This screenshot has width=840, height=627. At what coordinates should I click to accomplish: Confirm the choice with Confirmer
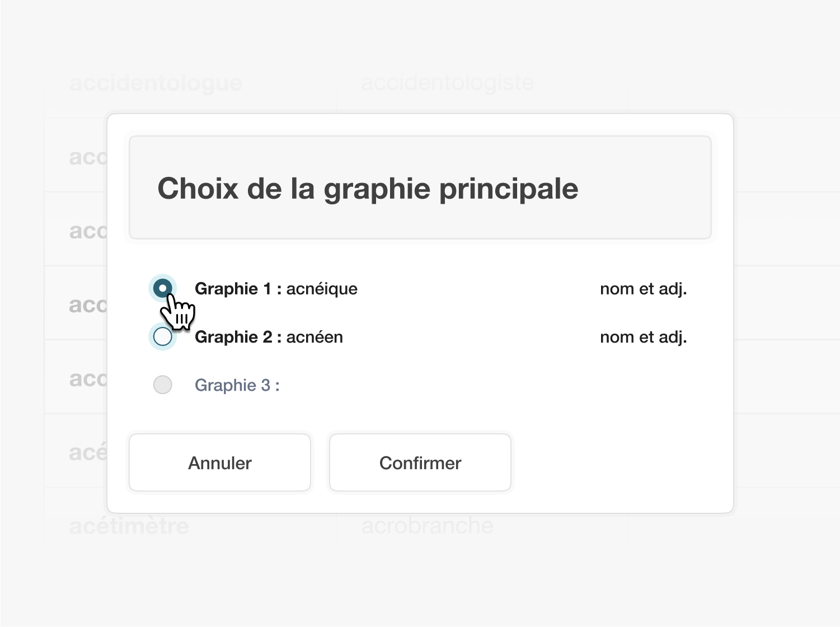coord(420,463)
